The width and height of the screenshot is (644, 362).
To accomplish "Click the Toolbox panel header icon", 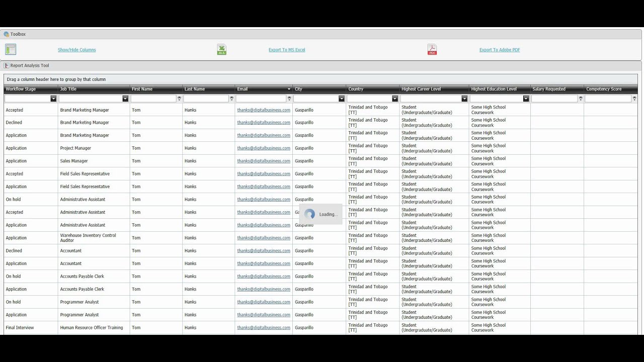I will 7,34.
